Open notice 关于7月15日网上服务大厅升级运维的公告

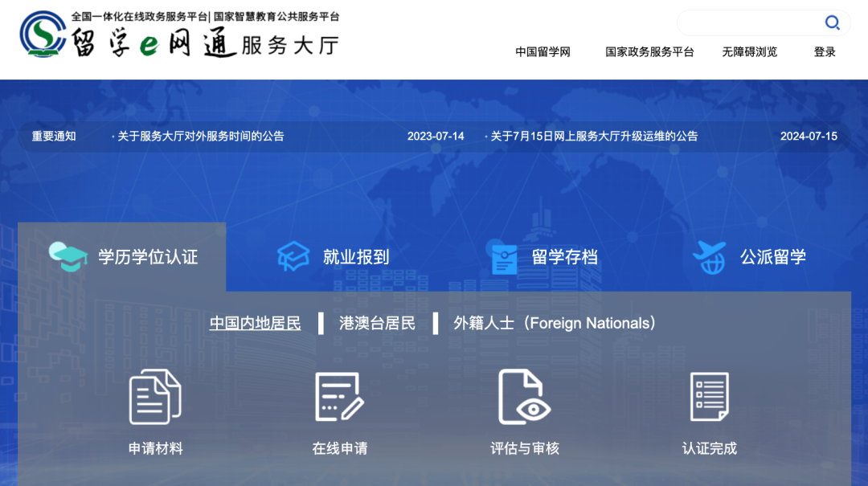[x=594, y=137]
